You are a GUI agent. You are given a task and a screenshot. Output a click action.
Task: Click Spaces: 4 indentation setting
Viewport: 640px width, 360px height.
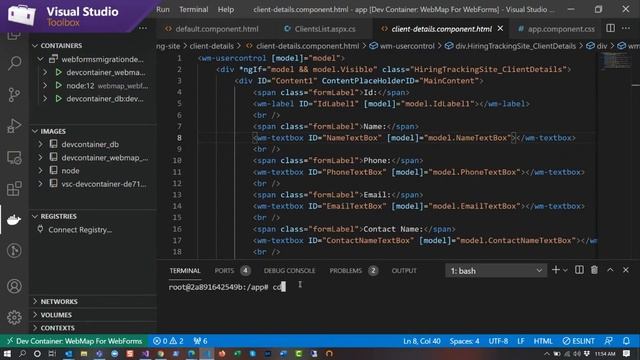pyautogui.click(x=464, y=341)
